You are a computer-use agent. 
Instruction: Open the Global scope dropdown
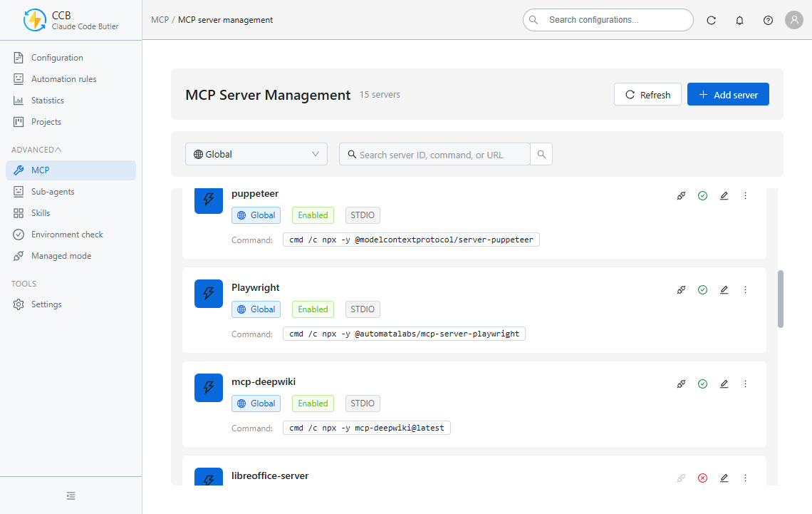(x=256, y=154)
